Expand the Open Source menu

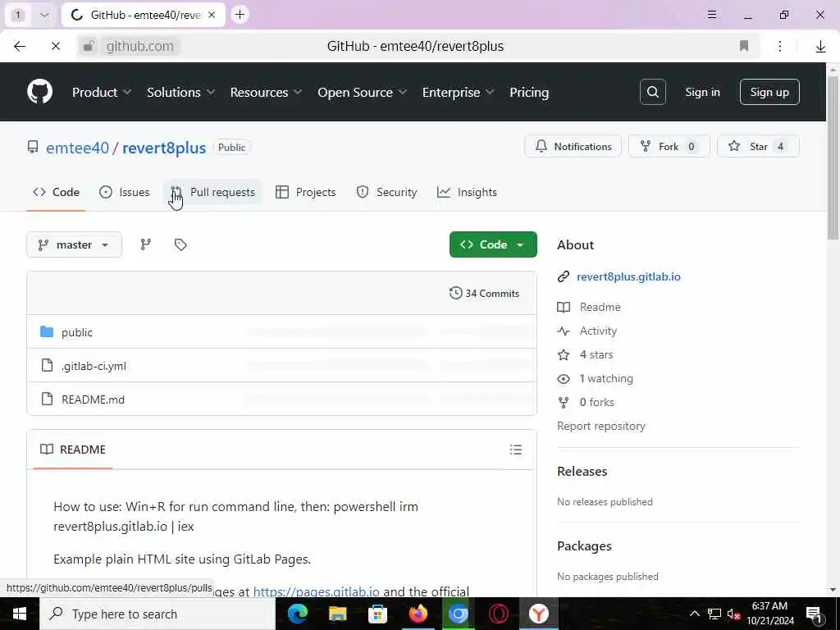pyautogui.click(x=362, y=92)
